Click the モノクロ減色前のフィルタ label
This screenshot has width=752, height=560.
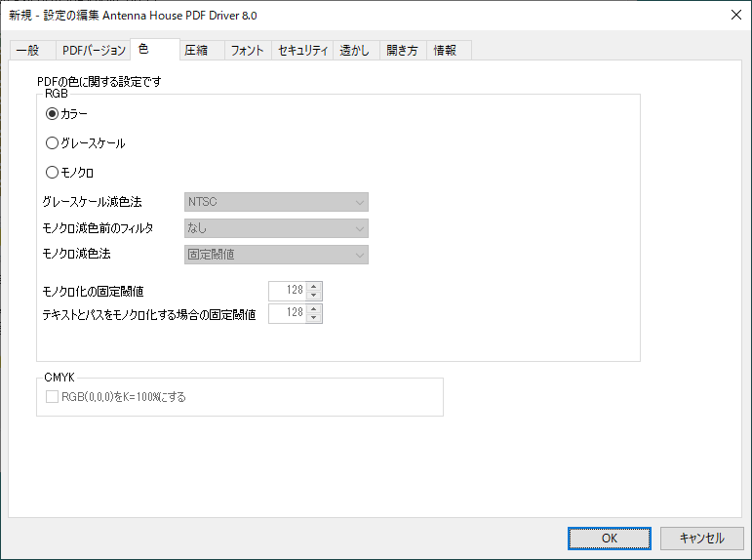[x=98, y=228]
